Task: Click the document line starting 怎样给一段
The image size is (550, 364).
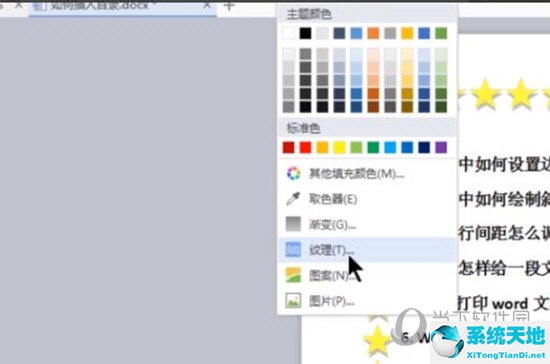Action: coord(504,268)
